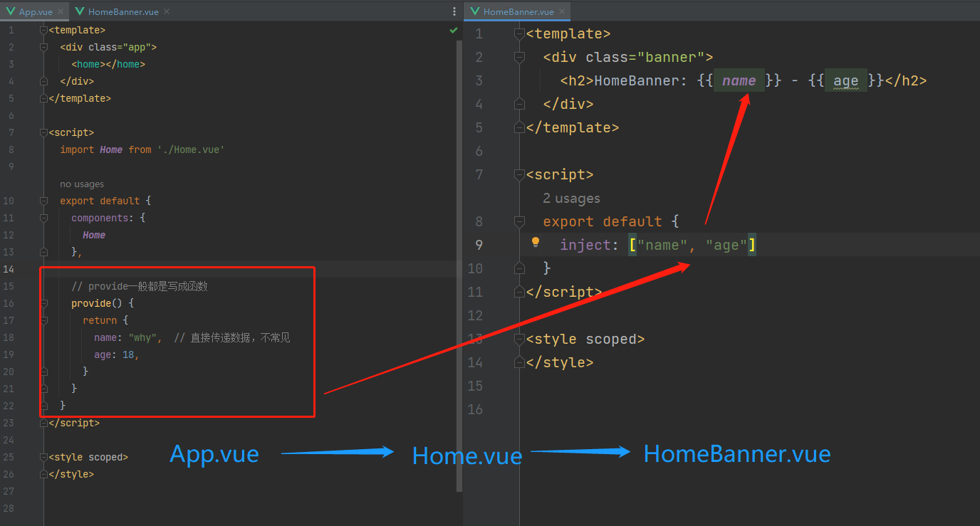Click line number 14 in left gutter
Viewport: 980px width, 526px height.
coord(9,269)
